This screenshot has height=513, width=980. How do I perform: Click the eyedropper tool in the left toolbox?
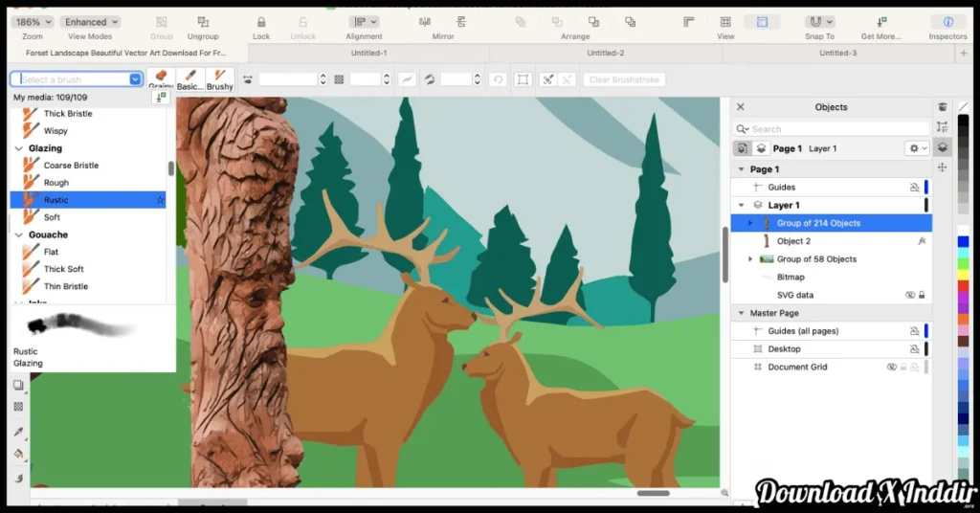click(19, 431)
